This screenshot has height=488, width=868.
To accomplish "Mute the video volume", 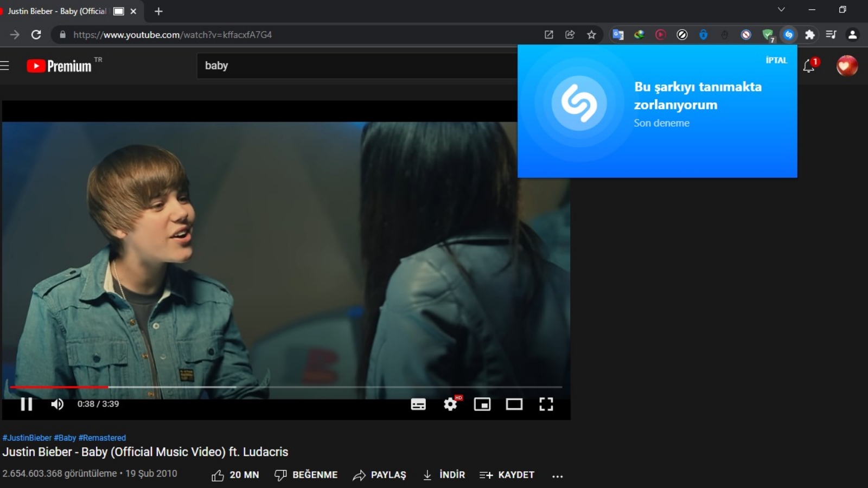I will coord(57,404).
